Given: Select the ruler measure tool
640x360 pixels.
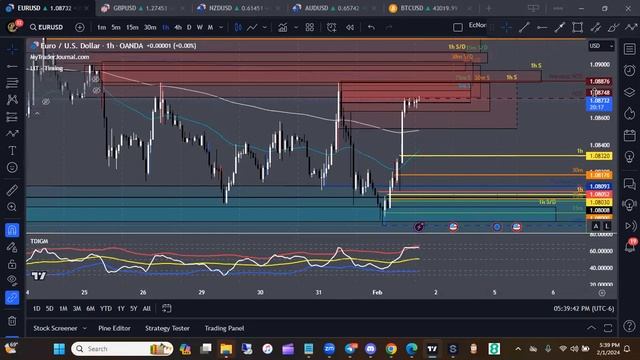Looking at the screenshot, I should point(12,190).
